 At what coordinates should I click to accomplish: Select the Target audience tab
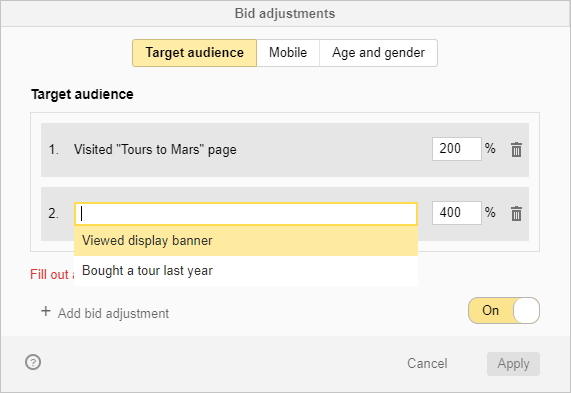(x=194, y=53)
